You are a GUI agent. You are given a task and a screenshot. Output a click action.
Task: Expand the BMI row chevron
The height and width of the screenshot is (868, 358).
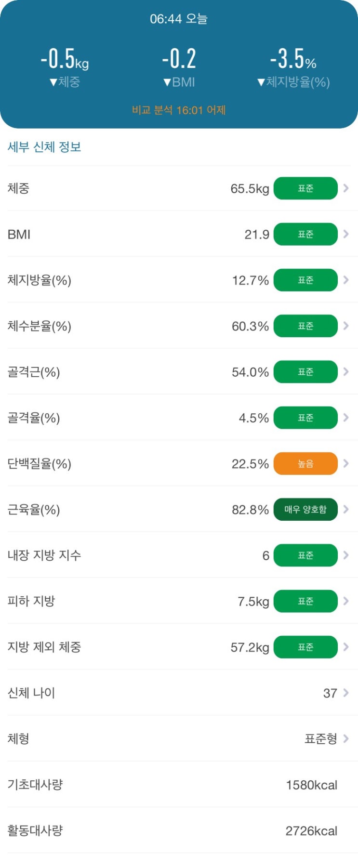pyautogui.click(x=346, y=234)
